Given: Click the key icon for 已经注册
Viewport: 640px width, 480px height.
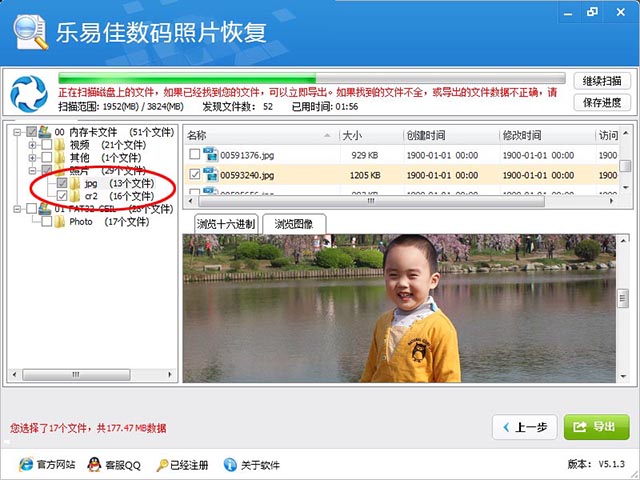Looking at the screenshot, I should 162,465.
